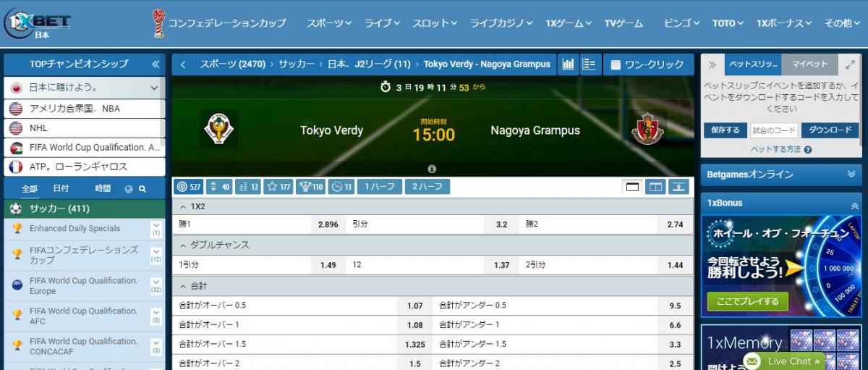Open the statistics bar chart icon
Screen dimensions: 868x370
[x=569, y=64]
